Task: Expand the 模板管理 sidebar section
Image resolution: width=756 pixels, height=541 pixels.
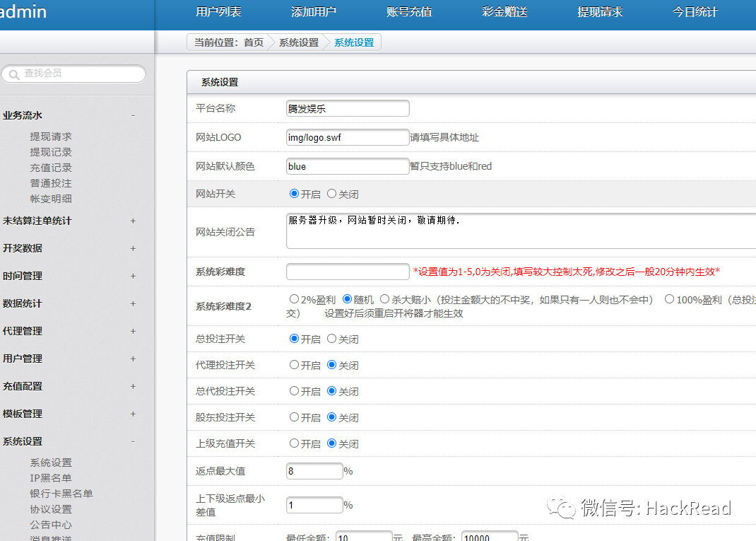Action: [133, 414]
